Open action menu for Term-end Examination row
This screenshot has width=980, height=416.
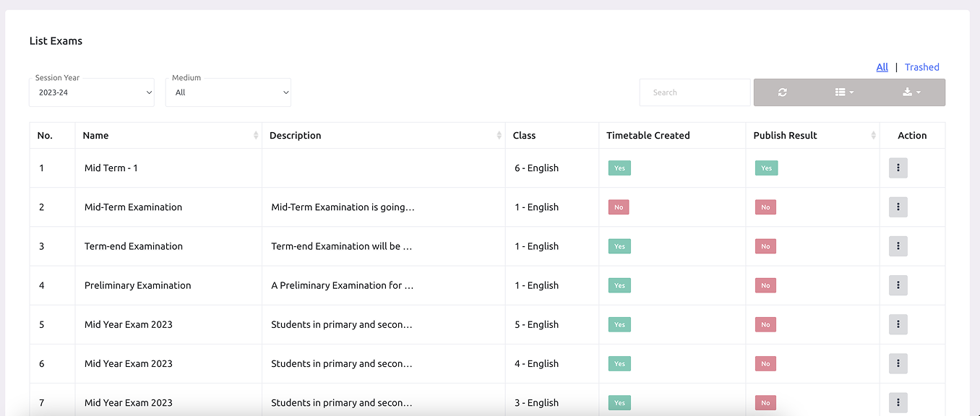pos(898,246)
